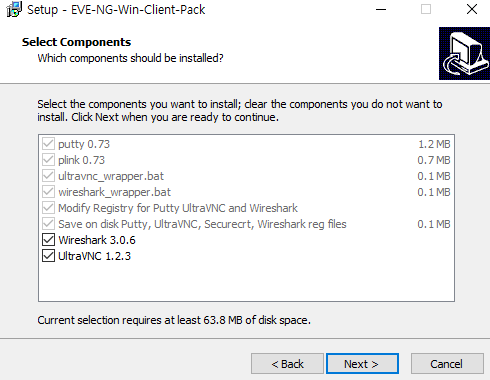The height and width of the screenshot is (380, 490).
Task: Click the ultravnc_wrapper.bat checkbox
Action: [x=49, y=176]
